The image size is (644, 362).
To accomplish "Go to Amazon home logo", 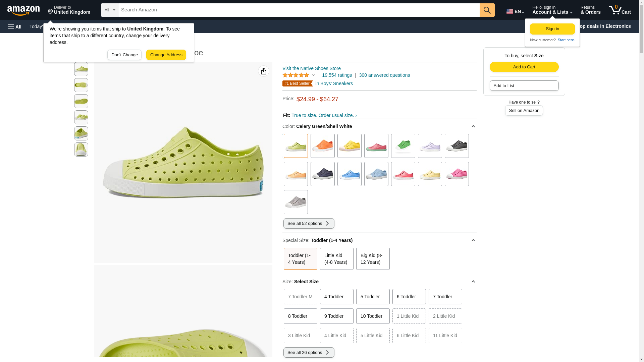I will point(23,10).
